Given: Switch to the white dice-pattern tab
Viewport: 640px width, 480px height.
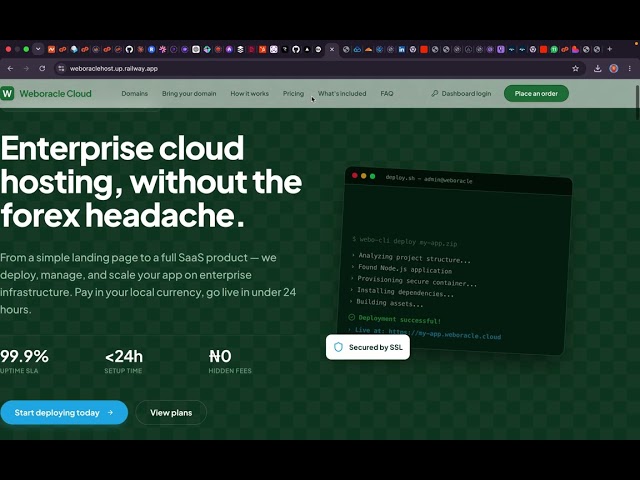Looking at the screenshot, I should [274, 49].
